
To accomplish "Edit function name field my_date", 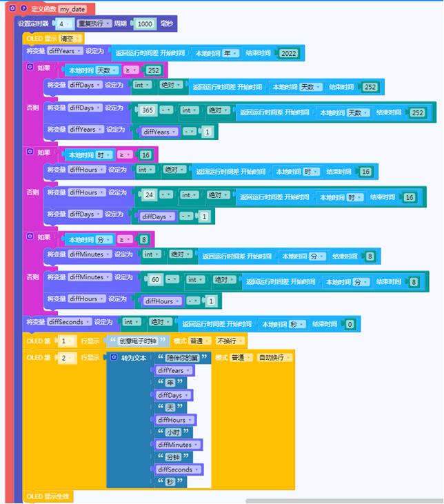I will [72, 9].
